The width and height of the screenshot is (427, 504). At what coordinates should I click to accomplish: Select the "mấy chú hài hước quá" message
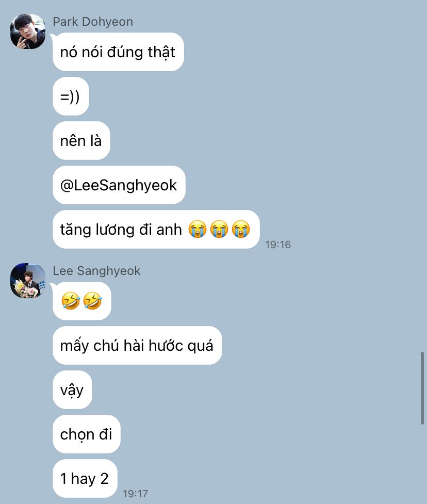137,346
